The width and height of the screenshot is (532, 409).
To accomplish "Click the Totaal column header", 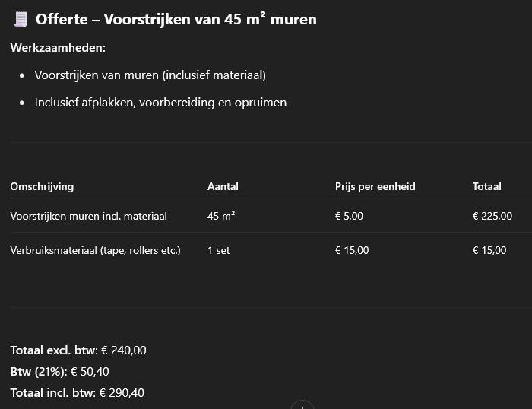I will coord(486,186).
